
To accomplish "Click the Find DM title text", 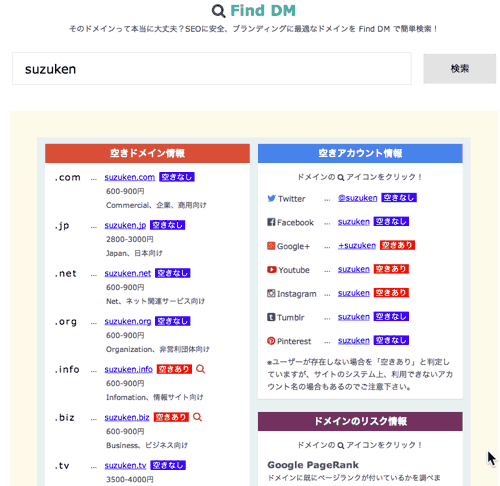I will 263,11.
